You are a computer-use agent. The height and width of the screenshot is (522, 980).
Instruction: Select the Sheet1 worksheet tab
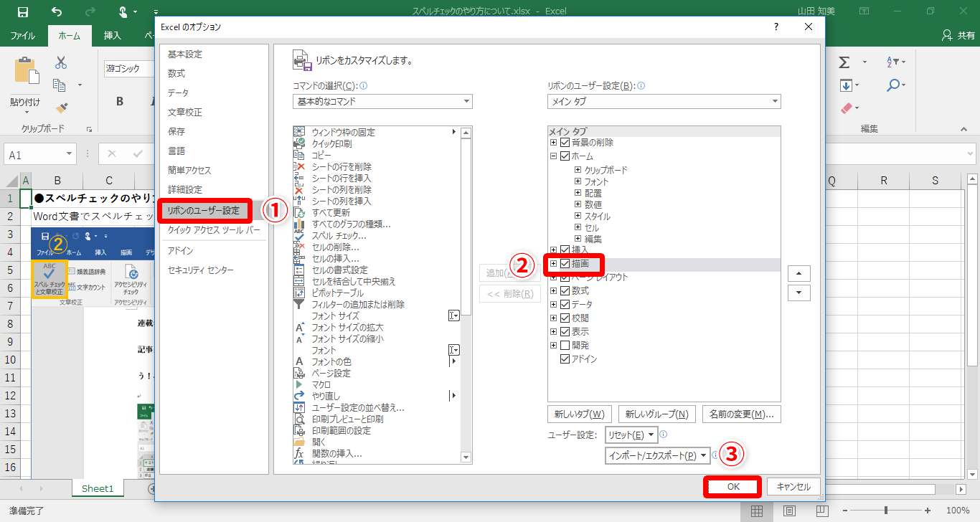click(98, 488)
